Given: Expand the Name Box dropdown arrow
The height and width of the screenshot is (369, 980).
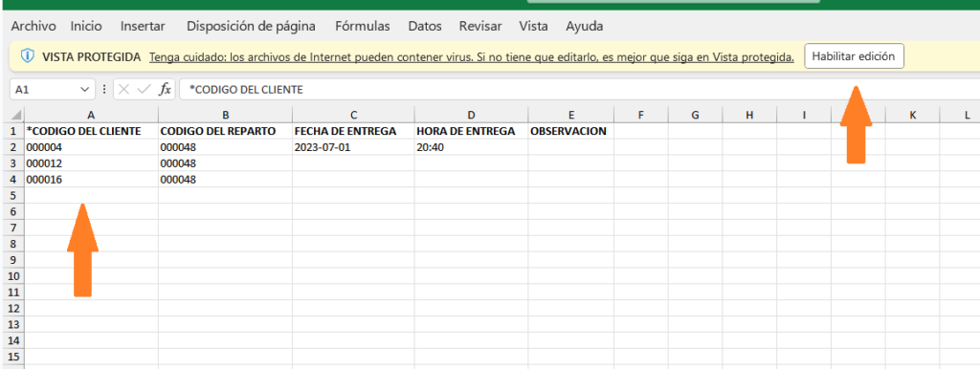Looking at the screenshot, I should [x=85, y=90].
